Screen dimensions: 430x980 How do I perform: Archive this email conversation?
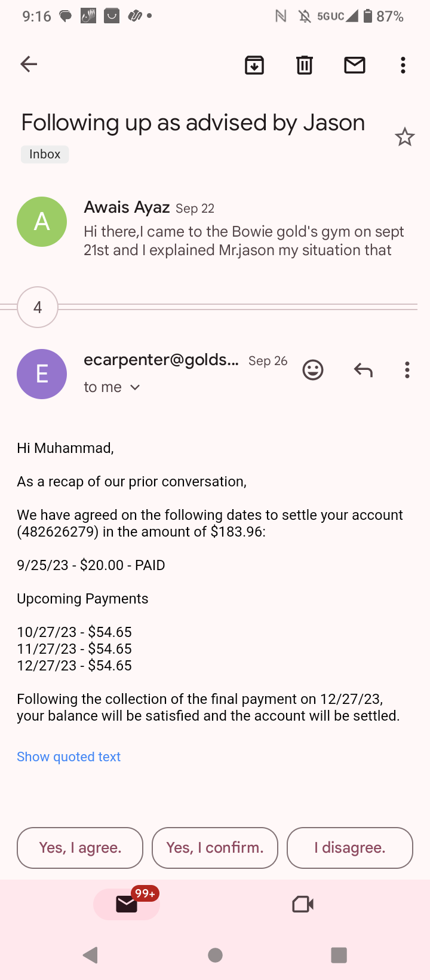[x=254, y=65]
